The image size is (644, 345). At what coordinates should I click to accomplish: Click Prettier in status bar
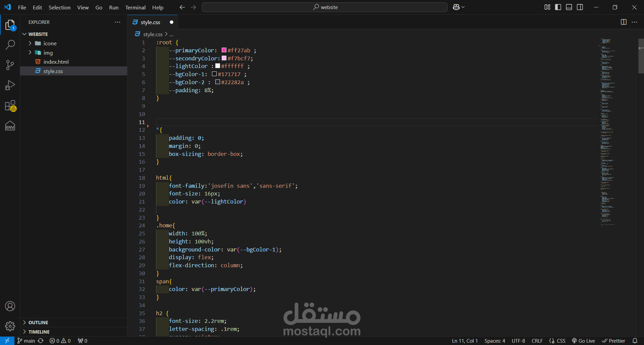click(x=613, y=341)
